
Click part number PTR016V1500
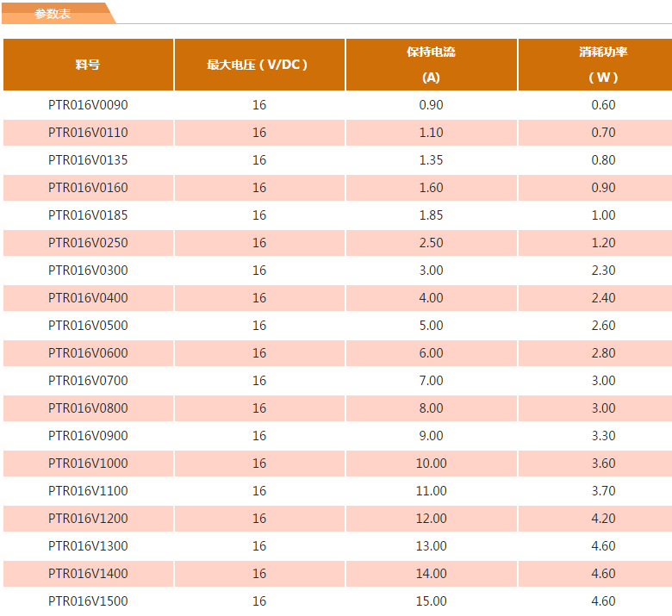88,601
